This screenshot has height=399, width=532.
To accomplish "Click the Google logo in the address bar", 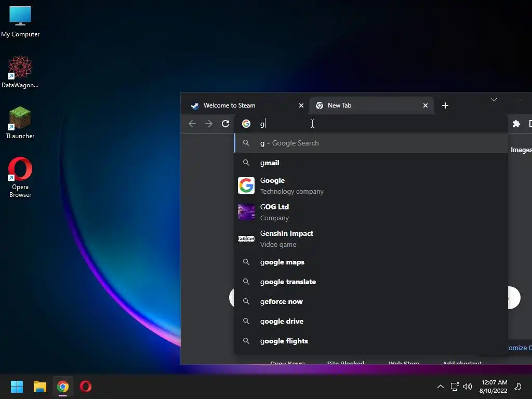I will click(246, 124).
